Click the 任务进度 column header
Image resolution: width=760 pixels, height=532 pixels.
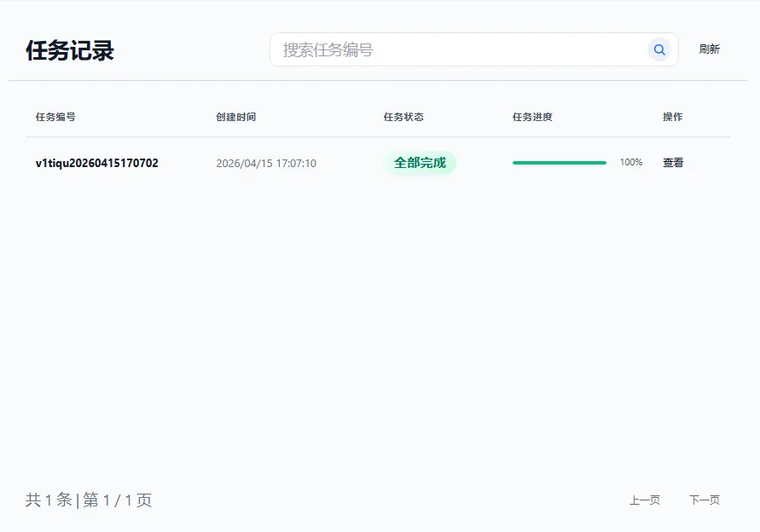(532, 117)
